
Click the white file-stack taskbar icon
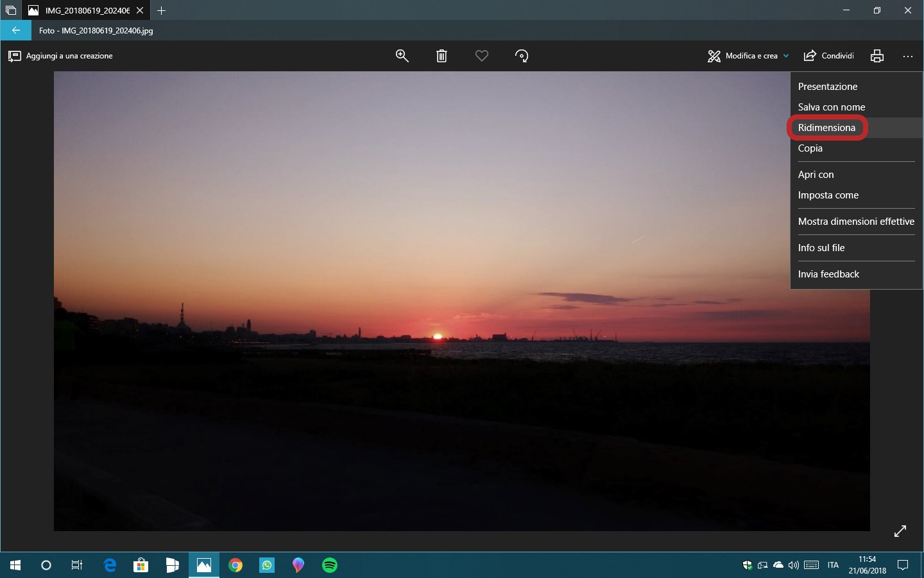click(x=172, y=565)
